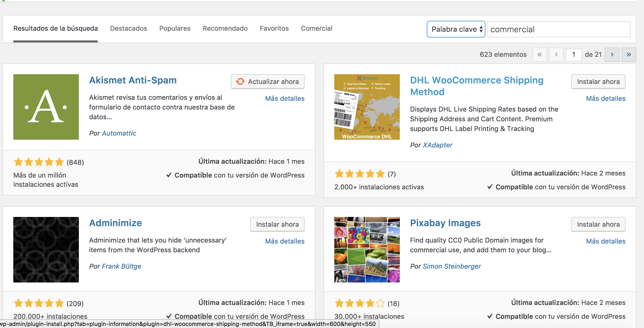This screenshot has width=644, height=328.
Task: Switch to the Populares tab
Action: (x=175, y=28)
